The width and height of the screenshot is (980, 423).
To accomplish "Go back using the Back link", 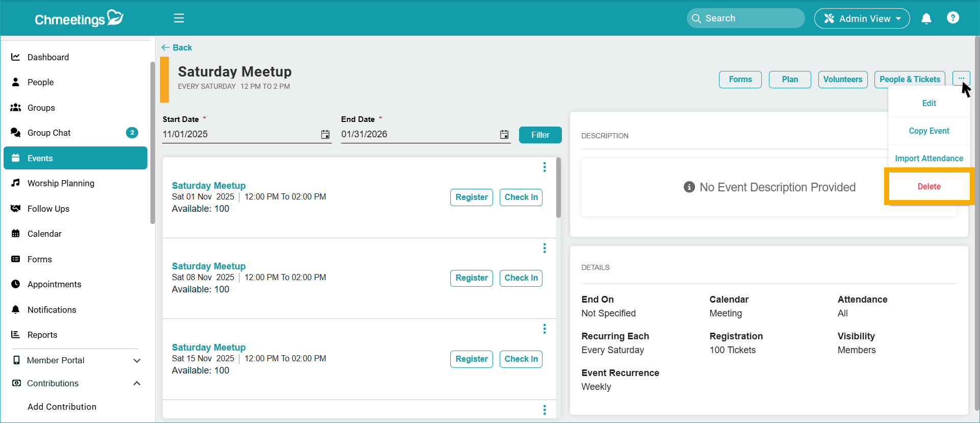I will click(177, 47).
